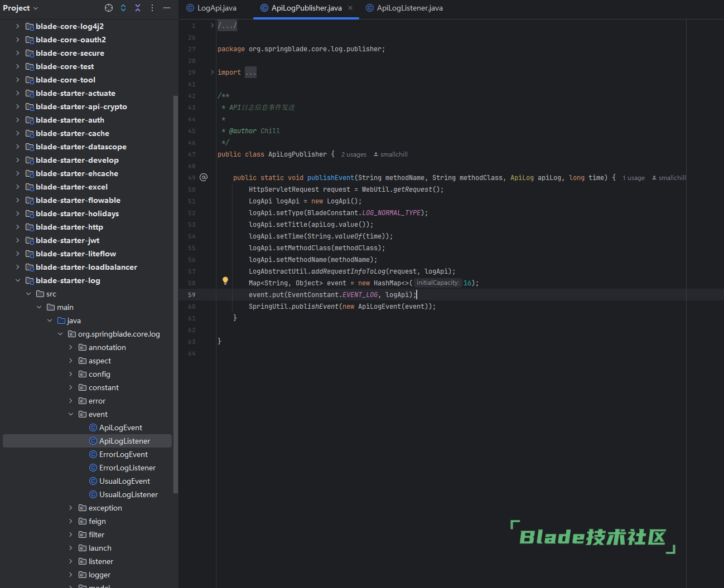Click the initialCapacity inlay hint
The width and height of the screenshot is (724, 588).
[x=438, y=283]
